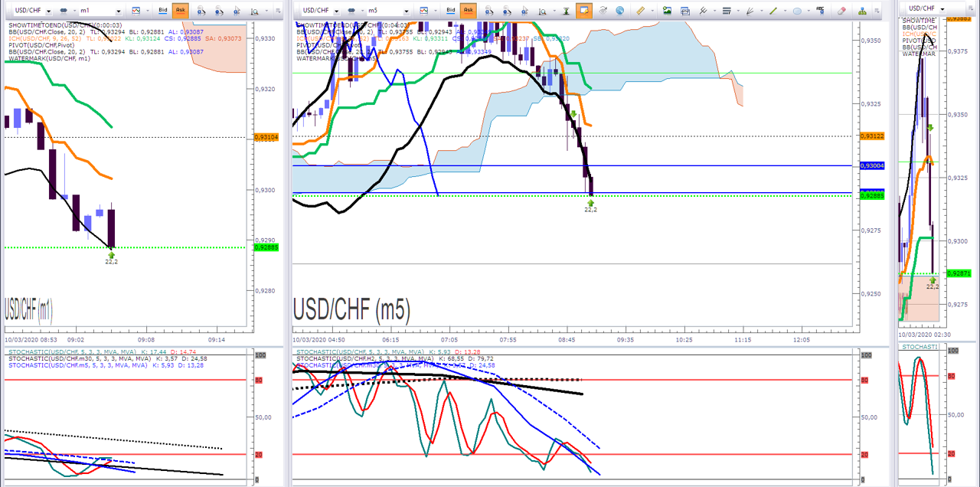This screenshot has height=487, width=980.
Task: Toggle the highlighted tooltip button in the m5 toolbar
Action: pyautogui.click(x=584, y=11)
